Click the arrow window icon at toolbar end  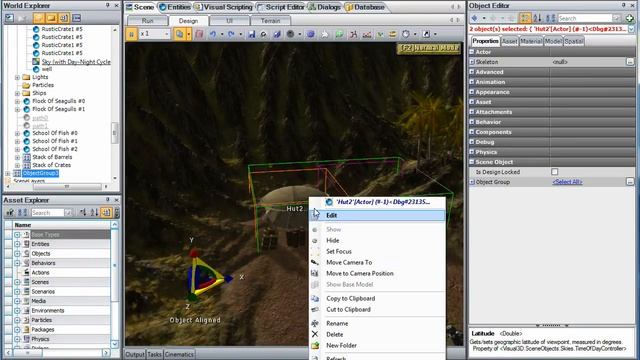426,34
